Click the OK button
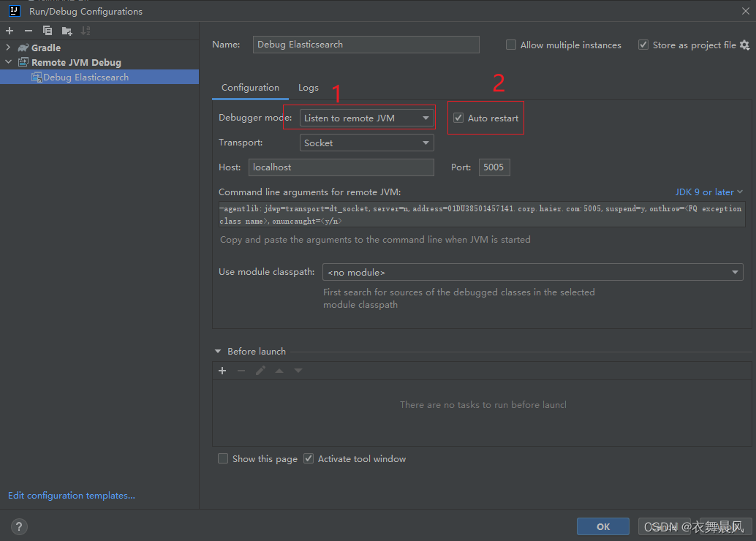Image resolution: width=756 pixels, height=541 pixels. tap(602, 526)
